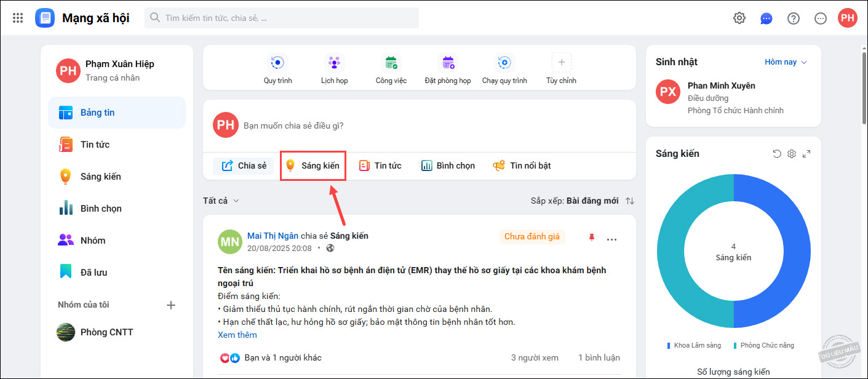Click the sort order arrows icon
The width and height of the screenshot is (868, 379).
coord(630,201)
